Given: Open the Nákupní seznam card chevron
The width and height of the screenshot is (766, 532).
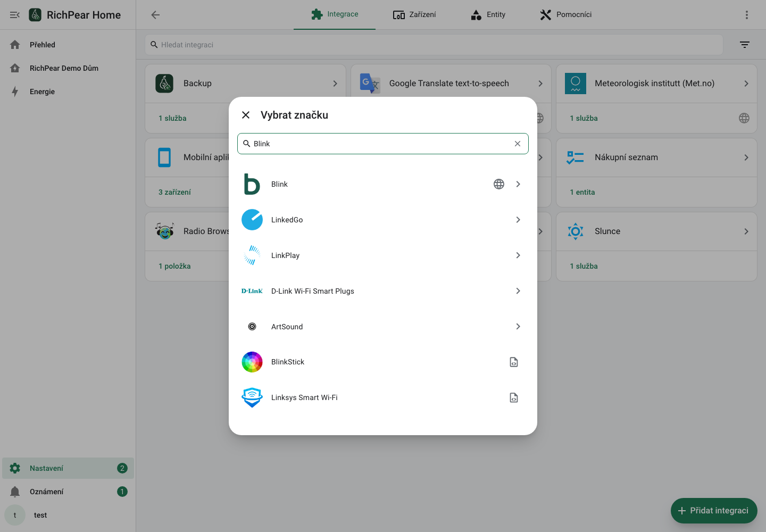Looking at the screenshot, I should click(746, 157).
